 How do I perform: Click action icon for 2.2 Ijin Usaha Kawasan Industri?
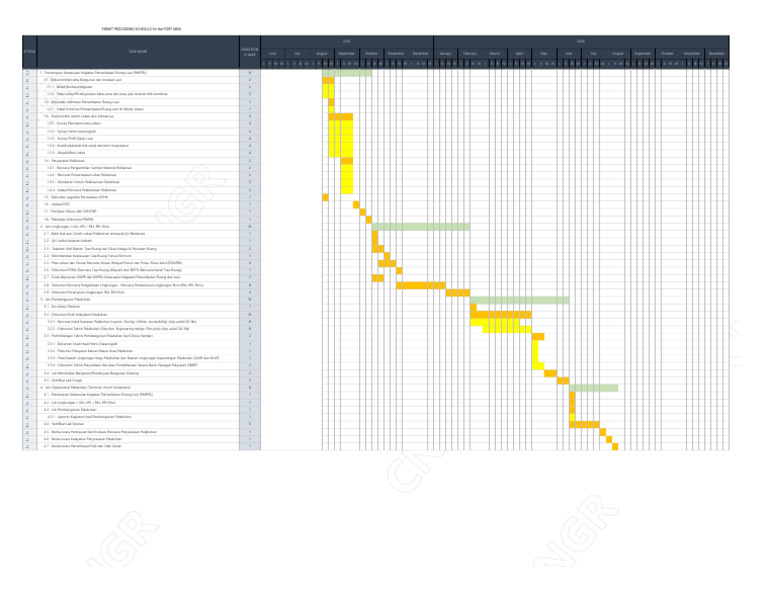[27, 241]
